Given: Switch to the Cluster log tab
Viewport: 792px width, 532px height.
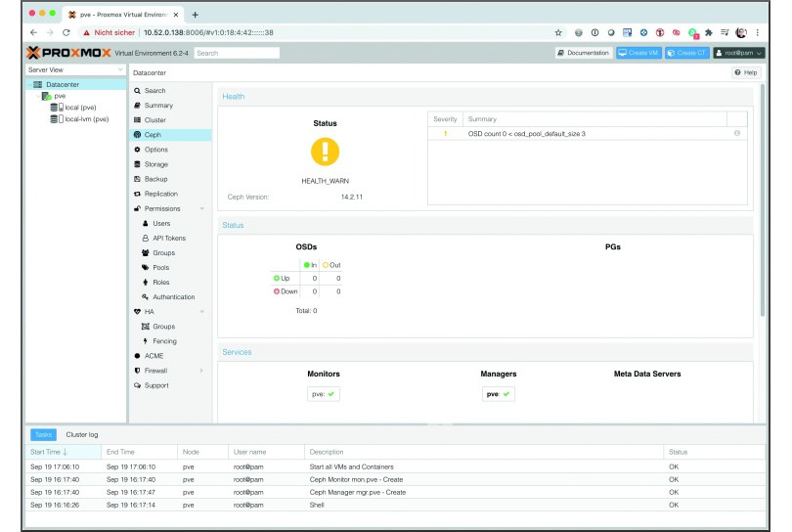Looking at the screenshot, I should point(82,434).
